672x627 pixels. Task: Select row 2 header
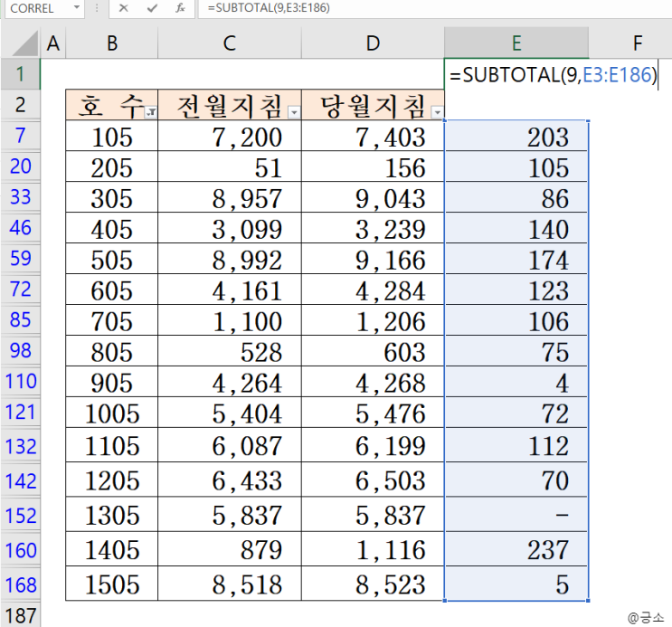click(x=20, y=105)
